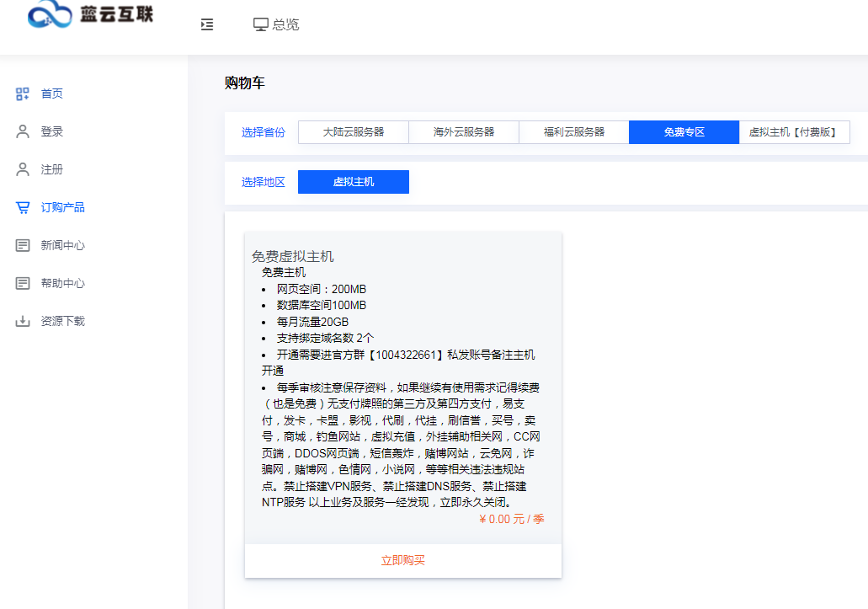
Task: Click the 蓝云互联 cloud logo
Action: (51, 14)
